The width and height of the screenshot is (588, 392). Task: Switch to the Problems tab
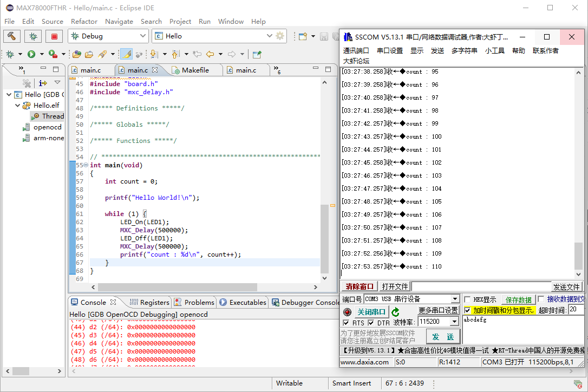tap(194, 302)
